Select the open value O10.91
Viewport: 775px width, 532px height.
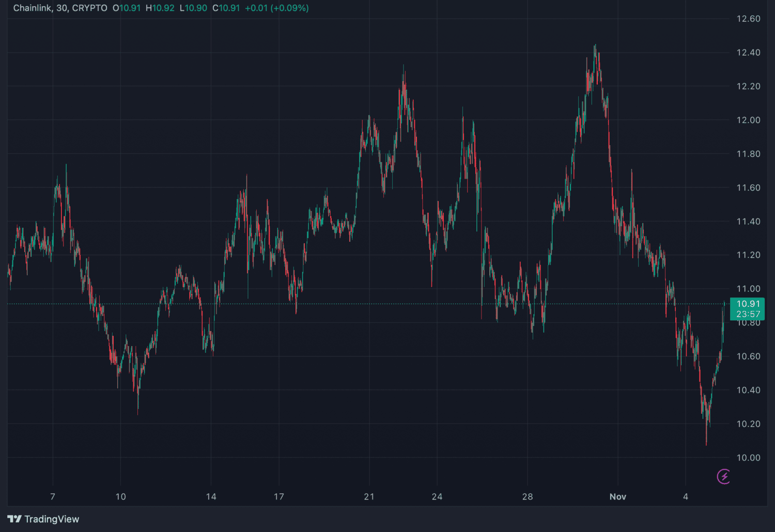(x=127, y=8)
